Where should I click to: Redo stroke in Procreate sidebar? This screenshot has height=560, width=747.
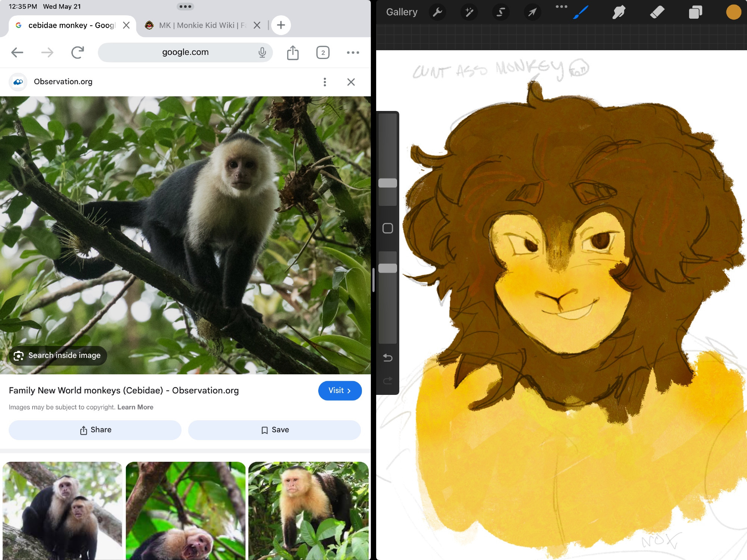pos(388,381)
